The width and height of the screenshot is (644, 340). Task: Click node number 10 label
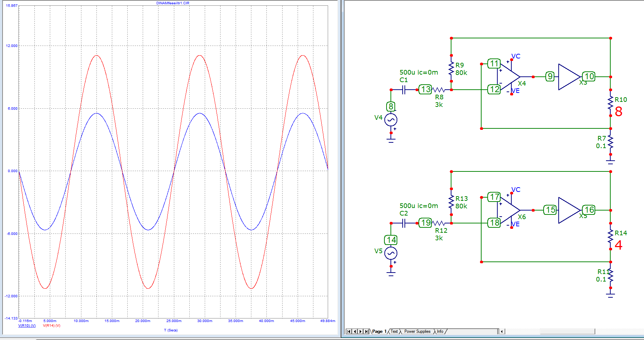coord(589,76)
